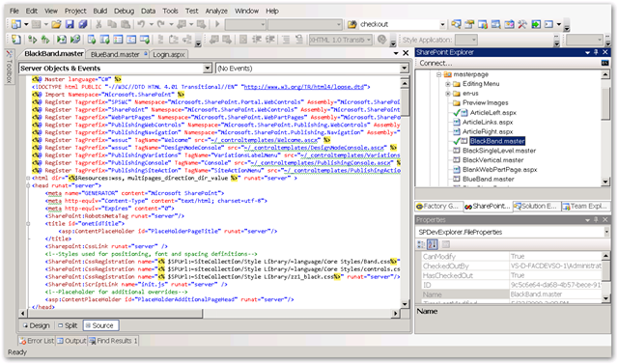Viewport: 618px width, 364px height.
Task: Open the Build menu
Action: pyautogui.click(x=100, y=11)
